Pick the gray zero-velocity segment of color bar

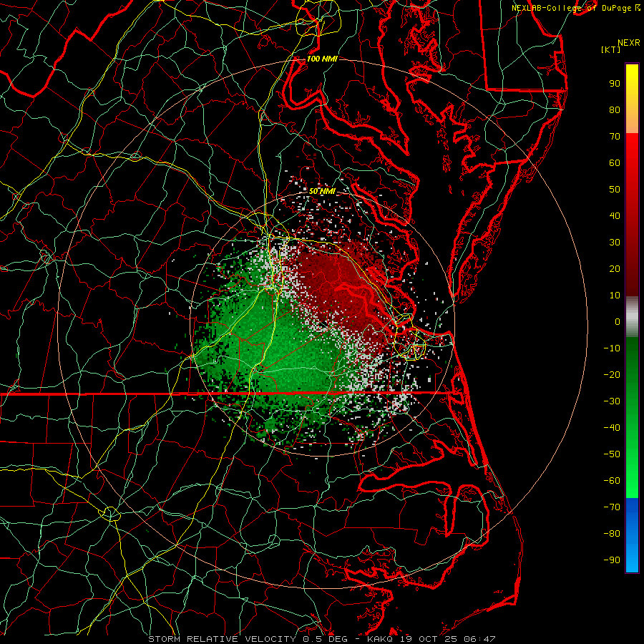[632, 316]
